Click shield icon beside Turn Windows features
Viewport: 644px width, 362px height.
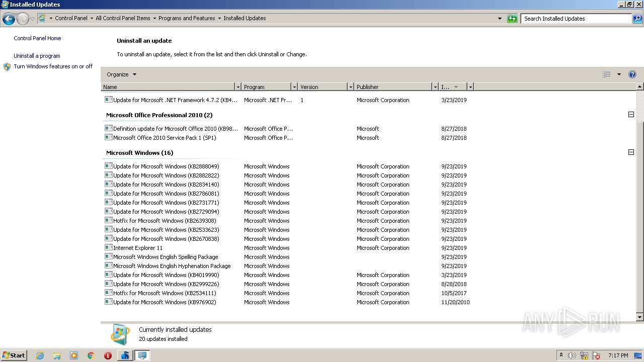(x=7, y=67)
